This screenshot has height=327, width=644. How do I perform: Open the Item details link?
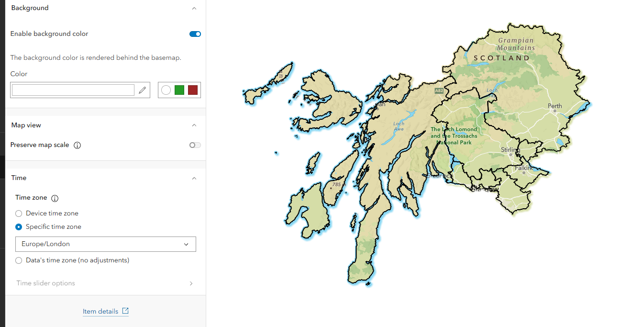click(101, 311)
